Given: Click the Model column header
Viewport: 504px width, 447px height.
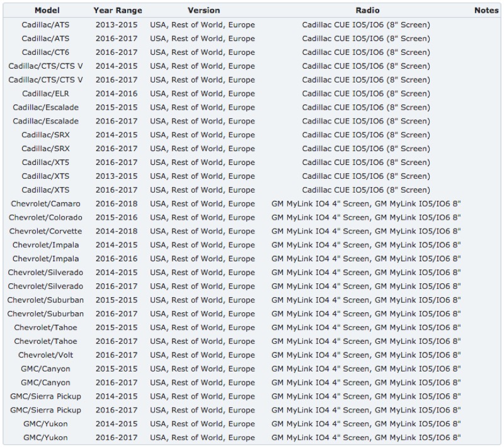Looking at the screenshot, I should click(x=47, y=11).
